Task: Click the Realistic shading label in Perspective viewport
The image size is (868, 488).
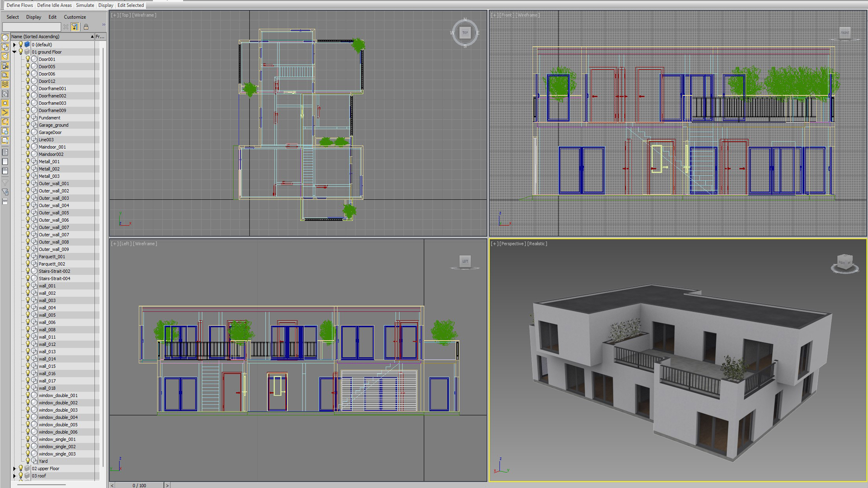Action: point(537,244)
